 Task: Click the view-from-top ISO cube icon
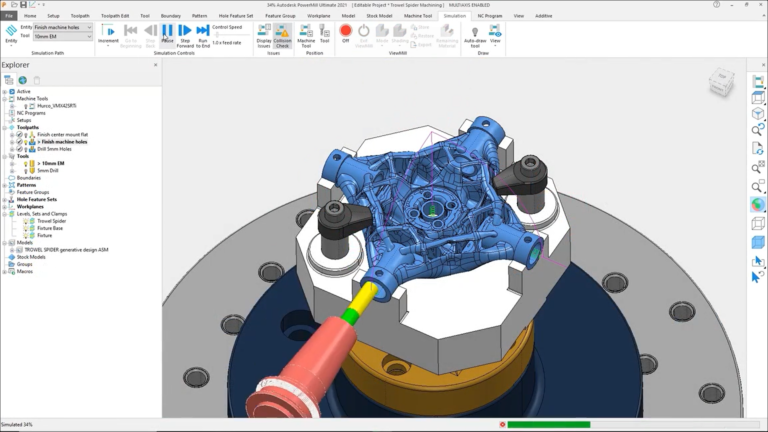click(x=758, y=97)
